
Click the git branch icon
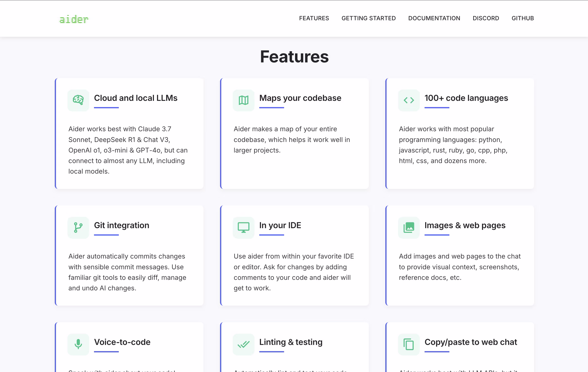78,227
